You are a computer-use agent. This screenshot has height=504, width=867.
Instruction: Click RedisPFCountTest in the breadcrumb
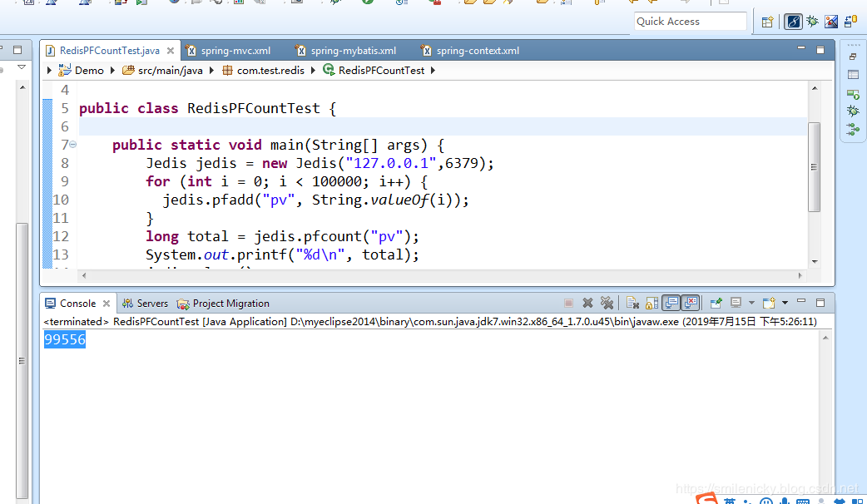click(382, 70)
